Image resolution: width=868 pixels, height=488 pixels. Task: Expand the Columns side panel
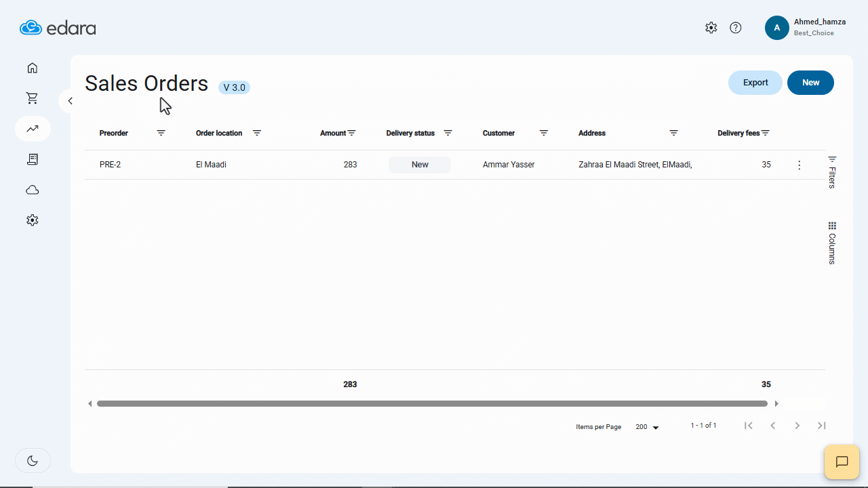[x=832, y=243]
